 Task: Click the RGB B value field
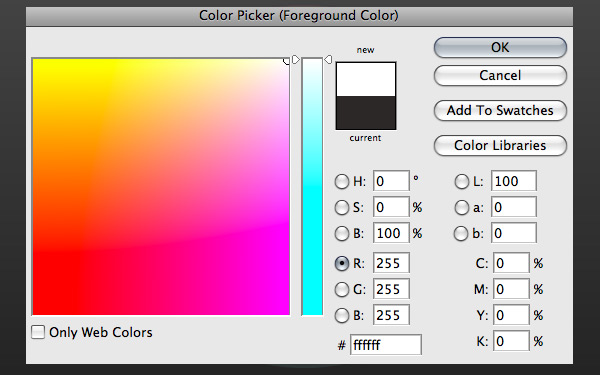pyautogui.click(x=391, y=315)
